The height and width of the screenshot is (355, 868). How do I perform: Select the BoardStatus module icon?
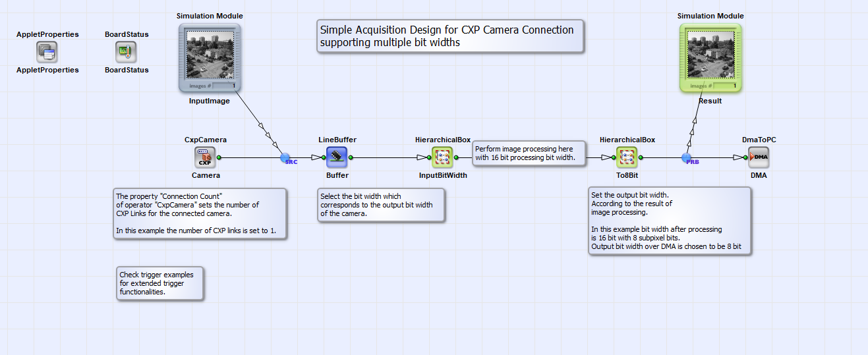pyautogui.click(x=126, y=52)
